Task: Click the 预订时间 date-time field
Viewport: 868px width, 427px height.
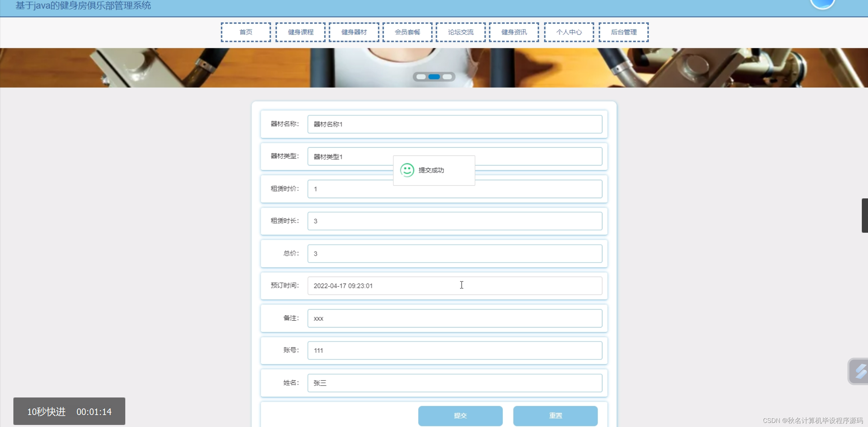Action: coord(454,286)
